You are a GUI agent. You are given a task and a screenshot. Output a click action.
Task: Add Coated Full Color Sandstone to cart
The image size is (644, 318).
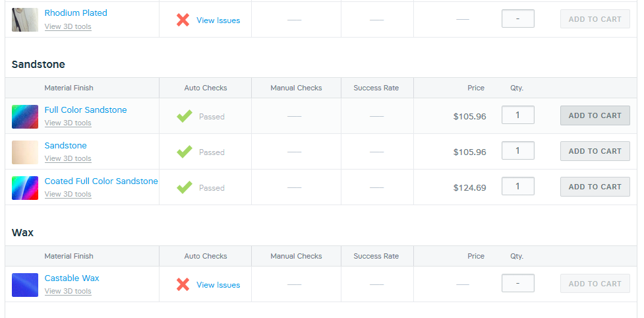pyautogui.click(x=595, y=187)
